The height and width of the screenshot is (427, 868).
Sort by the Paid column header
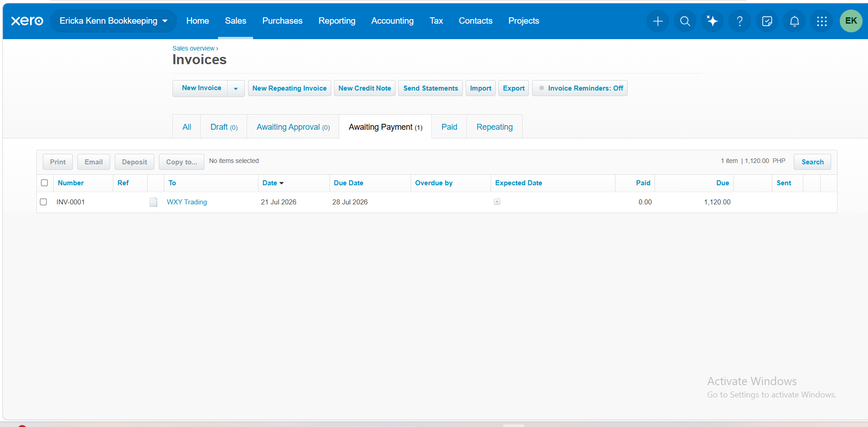click(643, 183)
